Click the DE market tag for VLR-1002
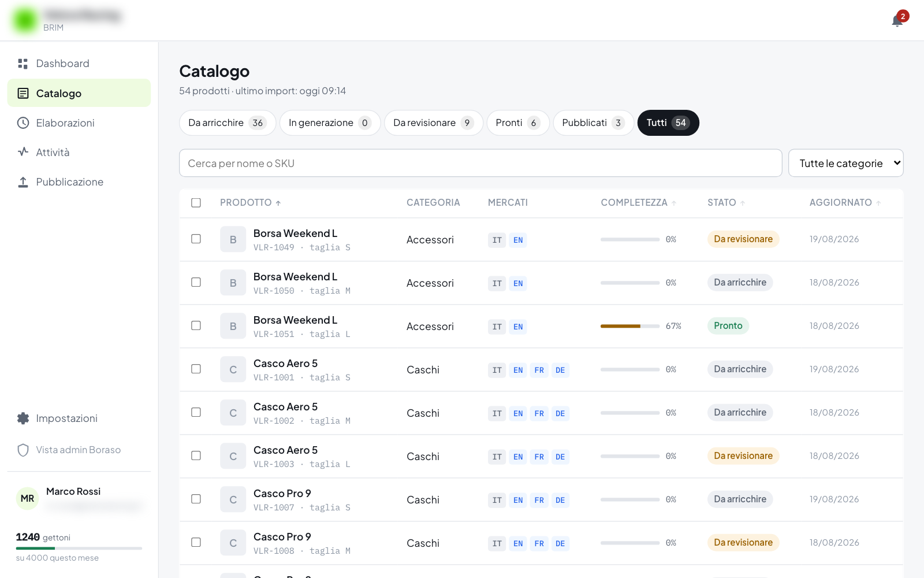The image size is (924, 578). pos(560,413)
